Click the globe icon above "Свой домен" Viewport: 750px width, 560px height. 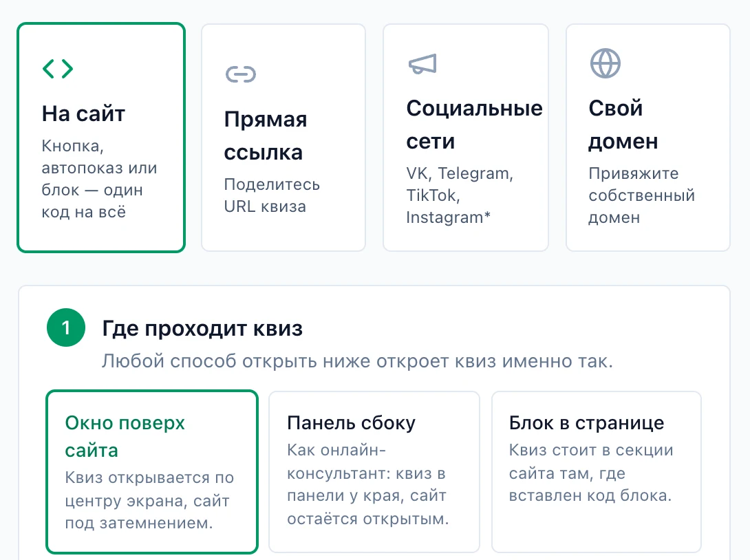point(605,63)
